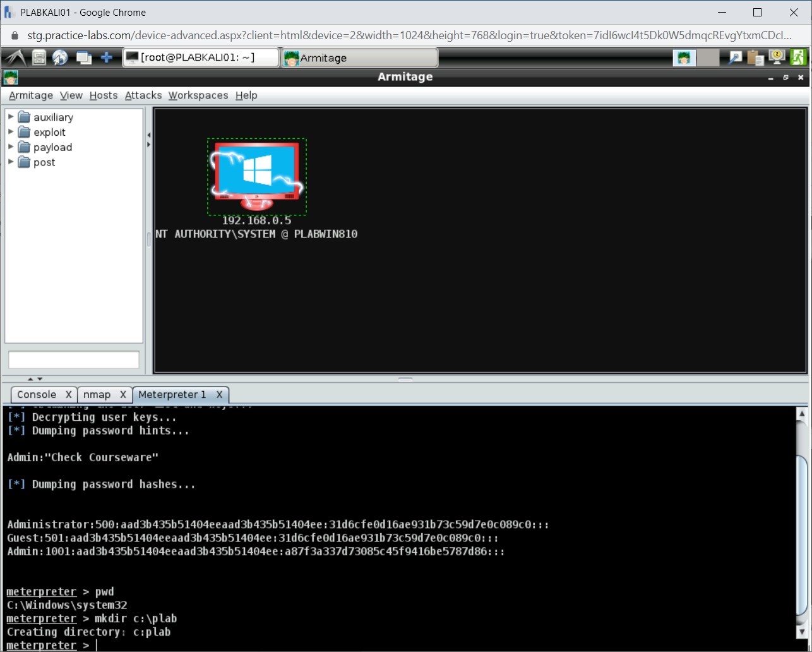Click the blue plus icon to add a launcher
Image resolution: width=812 pixels, height=652 pixels.
point(107,57)
